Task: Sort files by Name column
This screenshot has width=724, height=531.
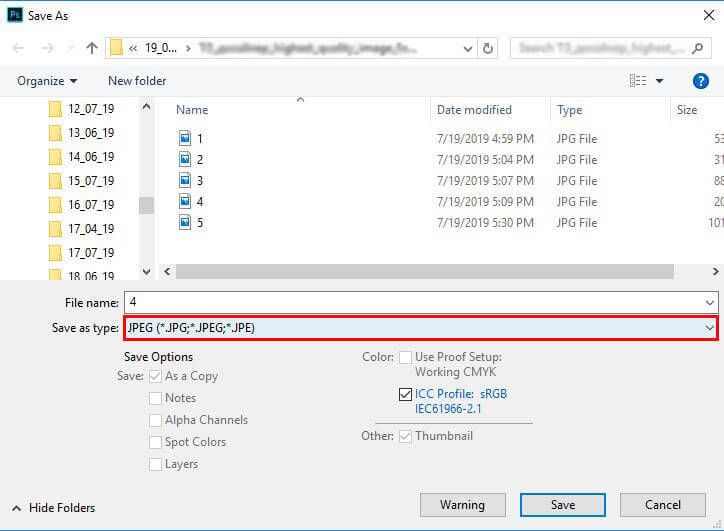Action: [192, 110]
